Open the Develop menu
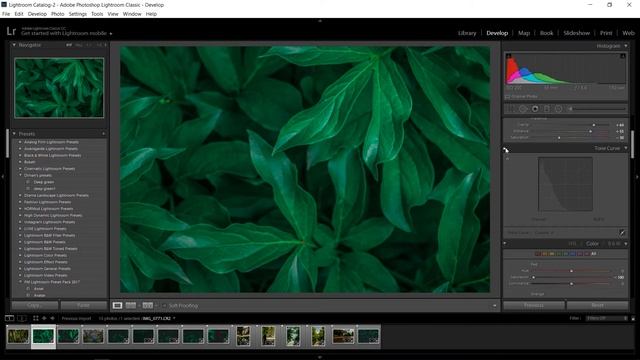Viewport: 640px width, 360px height. point(37,14)
